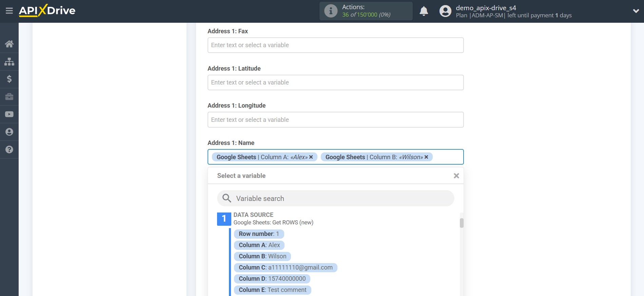The image size is (644, 296).
Task: Open the connections sitemap icon
Action: 9,61
